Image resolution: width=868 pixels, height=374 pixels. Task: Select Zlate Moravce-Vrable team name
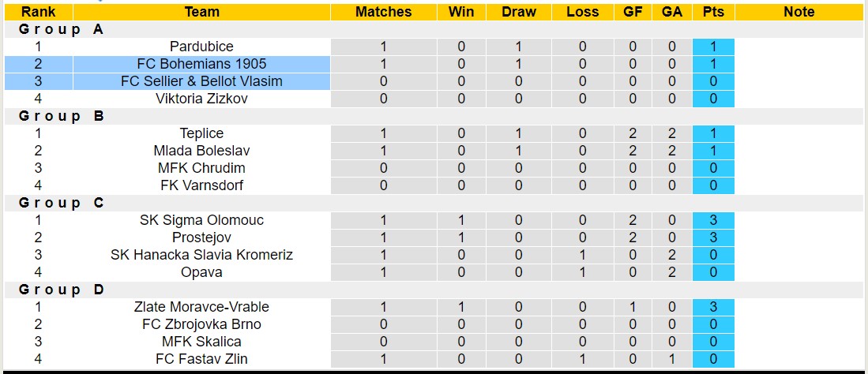(201, 307)
